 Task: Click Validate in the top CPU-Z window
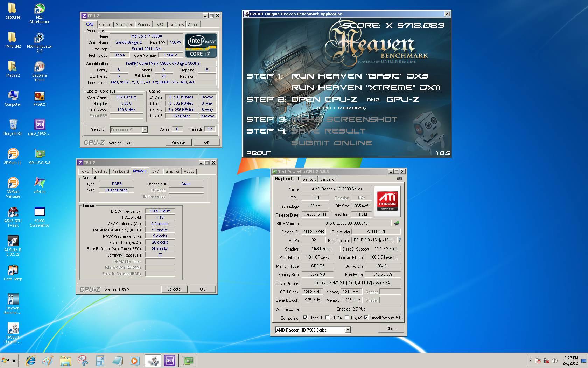coord(178,142)
